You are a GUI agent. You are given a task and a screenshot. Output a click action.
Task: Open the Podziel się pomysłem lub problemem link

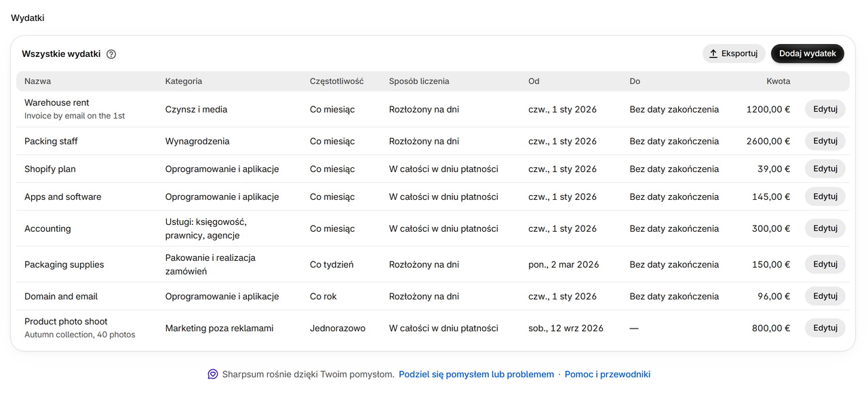(476, 374)
